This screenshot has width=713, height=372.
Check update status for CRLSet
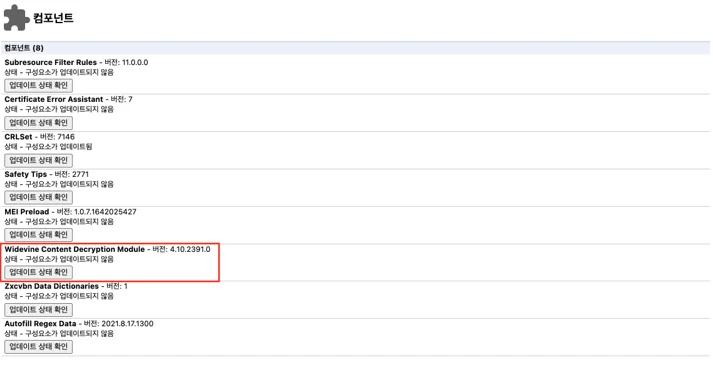click(x=39, y=160)
